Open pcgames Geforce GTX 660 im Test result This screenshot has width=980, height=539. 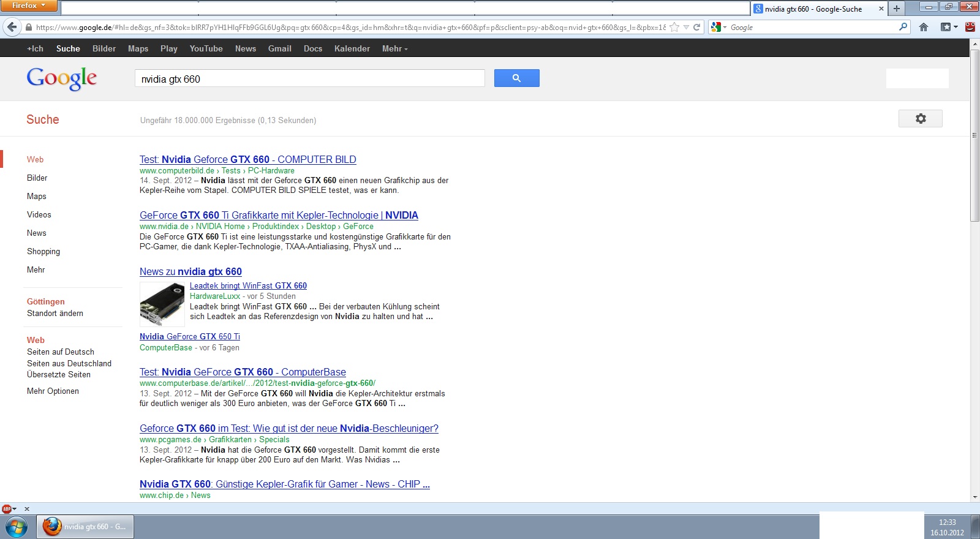coord(289,428)
